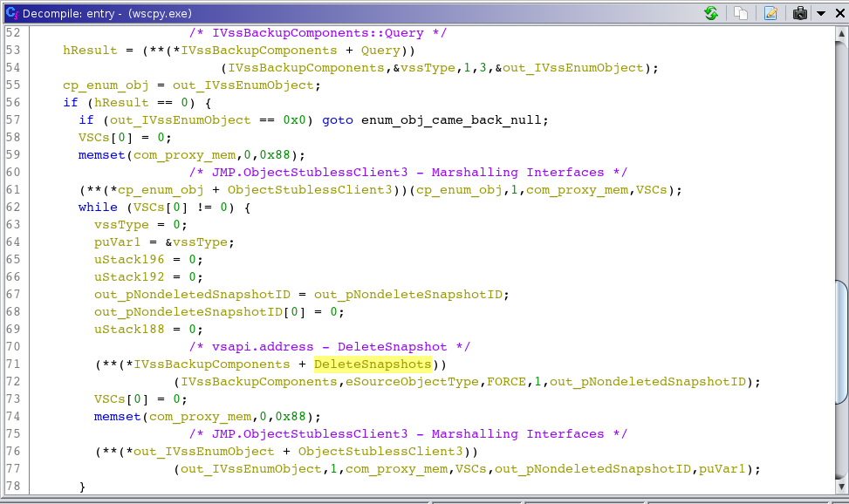This screenshot has height=504, width=849.
Task: Select the while keyword on line 62
Action: click(x=98, y=208)
